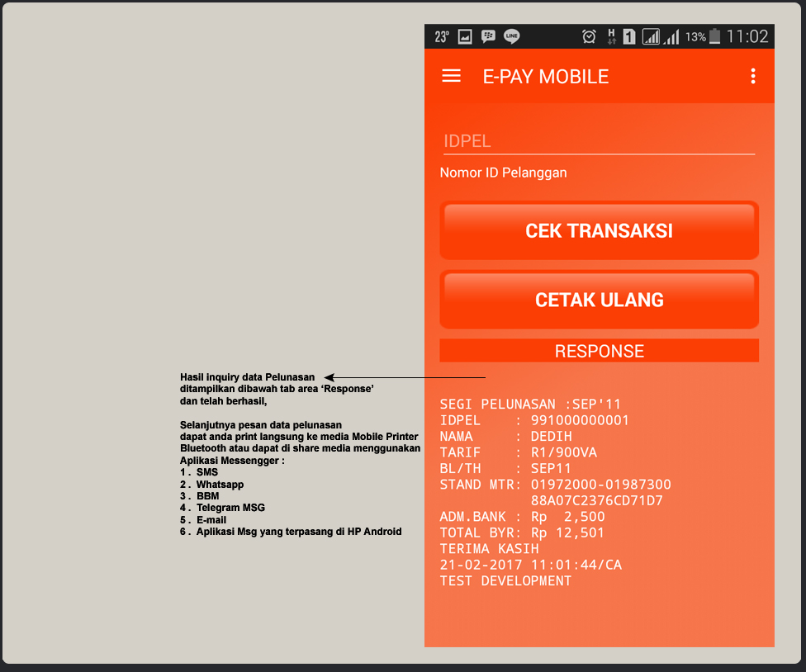This screenshot has height=672, width=806.
Task: Tap the H mobile data indicator
Action: 611,36
